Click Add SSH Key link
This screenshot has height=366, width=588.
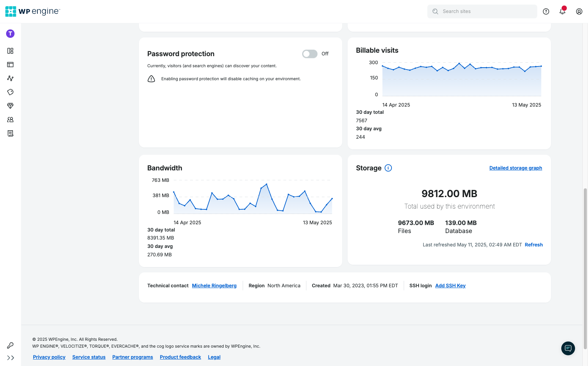pos(450,286)
